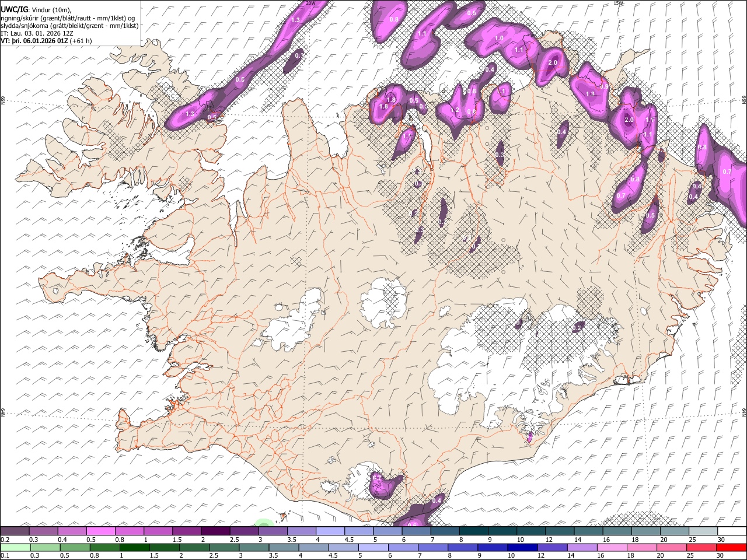Viewport: 747px width, 560px height.
Task: Click the bright pink 0.5 swatch in upper legend row
Action: tap(100, 531)
